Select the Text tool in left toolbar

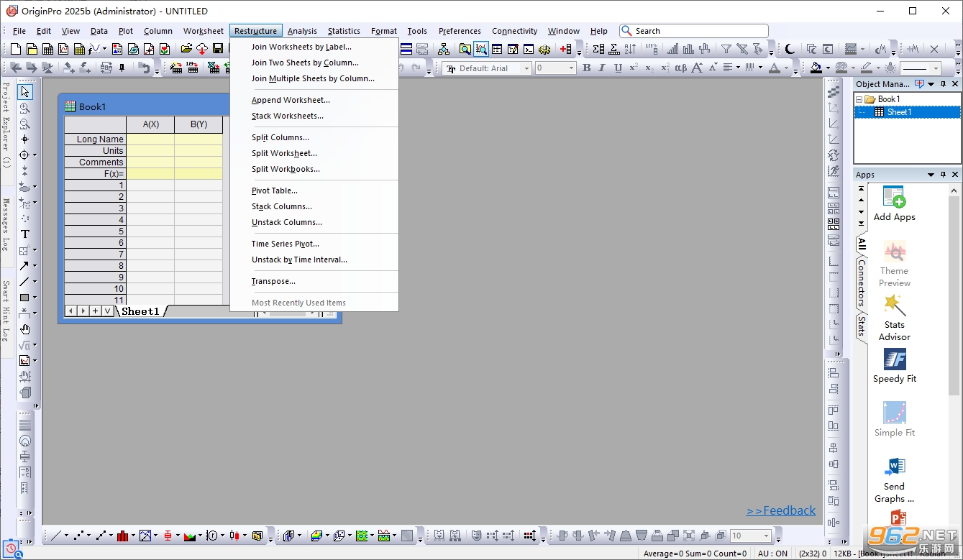pyautogui.click(x=24, y=234)
